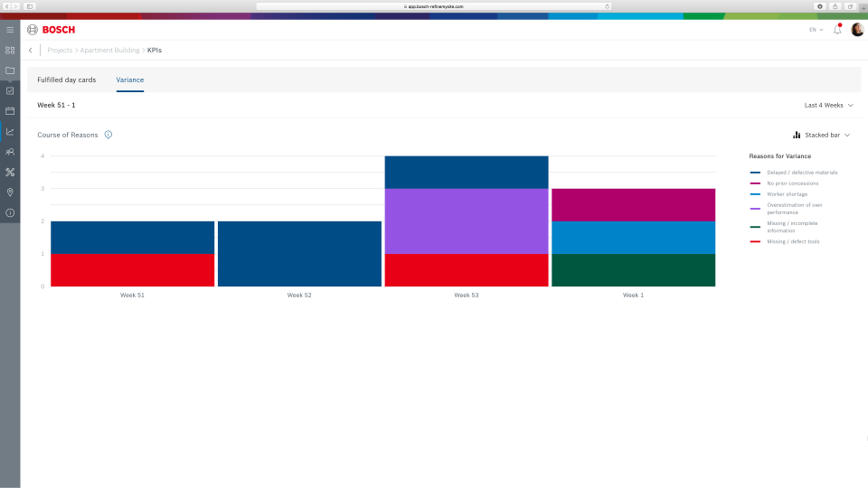Select the Variance tab
Screen dimensions: 868x488
pos(130,80)
